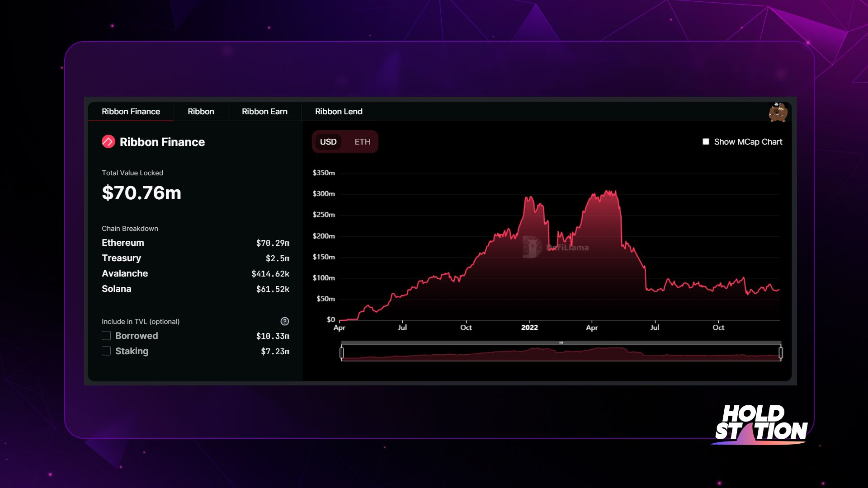Click the Chain Breakdown heading
Screen dimensions: 868x488
click(x=130, y=229)
